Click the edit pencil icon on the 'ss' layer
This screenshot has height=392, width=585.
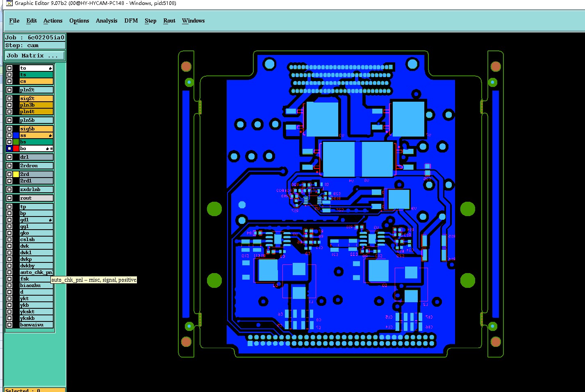(50, 136)
